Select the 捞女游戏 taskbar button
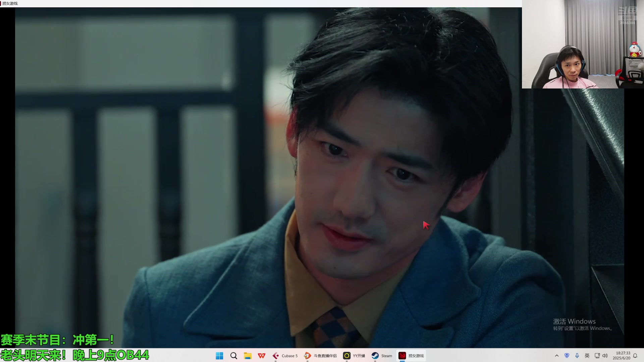 [411, 356]
